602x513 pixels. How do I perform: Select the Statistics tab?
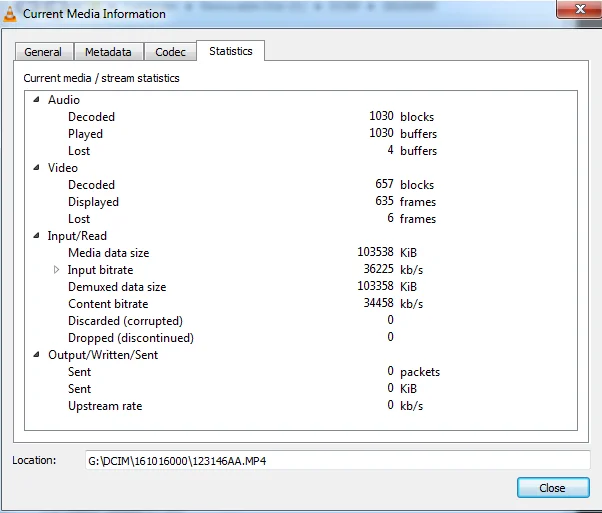[x=231, y=51]
